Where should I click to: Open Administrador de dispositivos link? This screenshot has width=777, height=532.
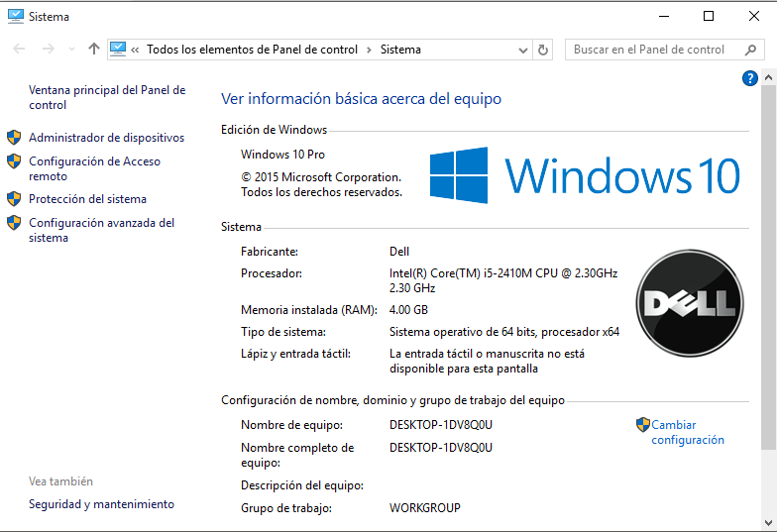point(107,137)
